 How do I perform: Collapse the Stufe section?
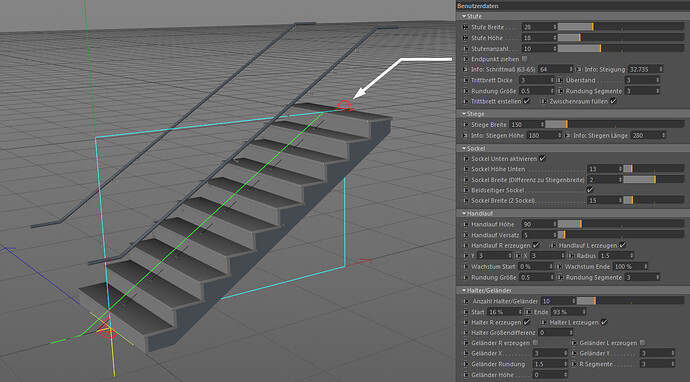click(x=464, y=16)
